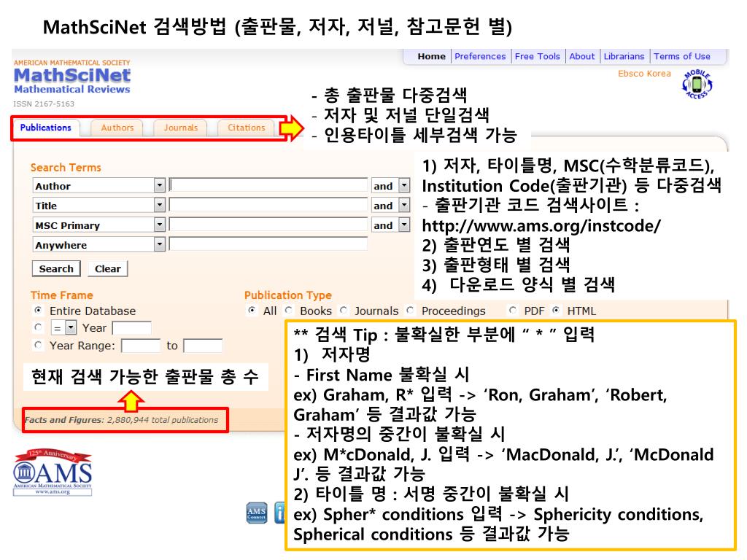The width and height of the screenshot is (747, 560).
Task: Click the Clear button
Action: click(x=108, y=268)
